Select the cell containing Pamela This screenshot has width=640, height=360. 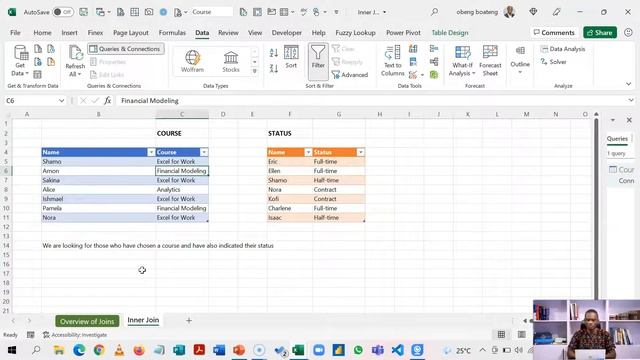[98, 209]
